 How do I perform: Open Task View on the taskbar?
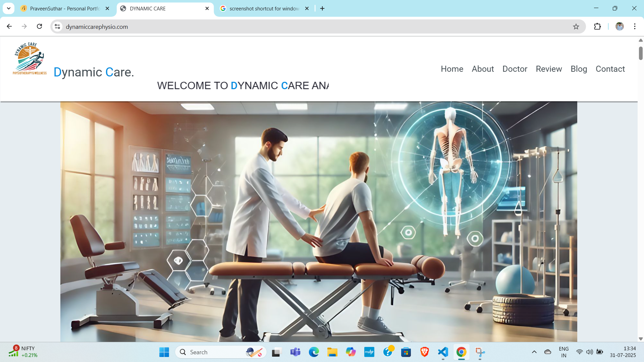tap(276, 352)
